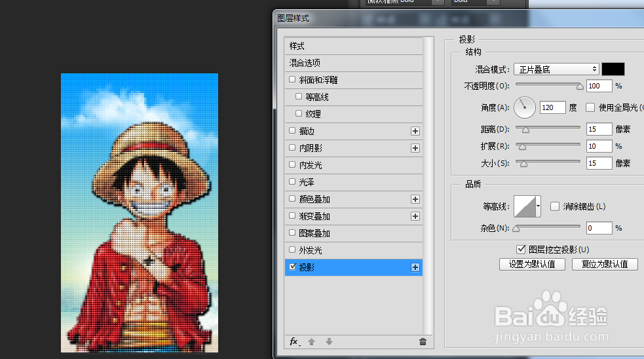Open 混合模式 dropdown showing 正片叠底
This screenshot has height=359, width=644.
(x=556, y=69)
